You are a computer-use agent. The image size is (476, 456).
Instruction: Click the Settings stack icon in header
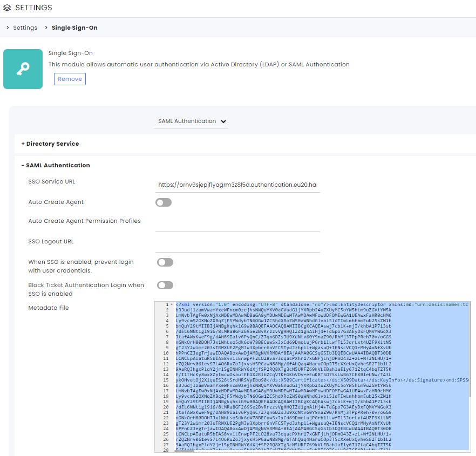(x=7, y=8)
